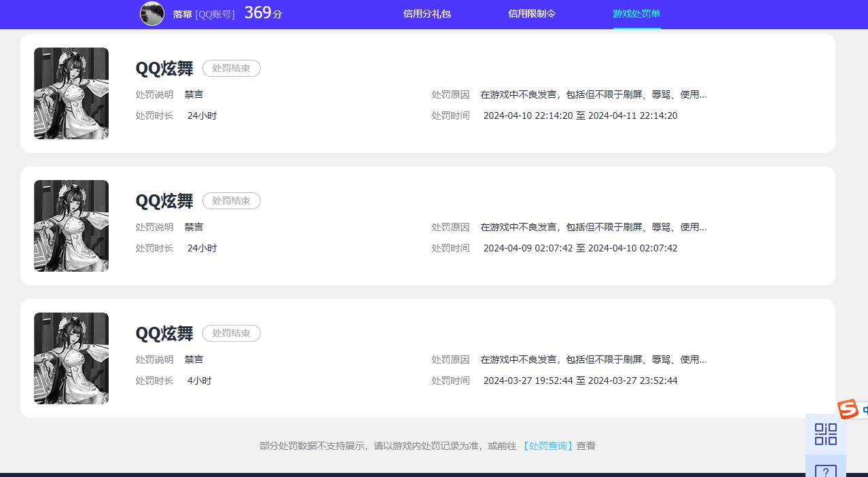This screenshot has height=477, width=868.
Task: Click the avatar of user 落幕
Action: click(x=151, y=14)
